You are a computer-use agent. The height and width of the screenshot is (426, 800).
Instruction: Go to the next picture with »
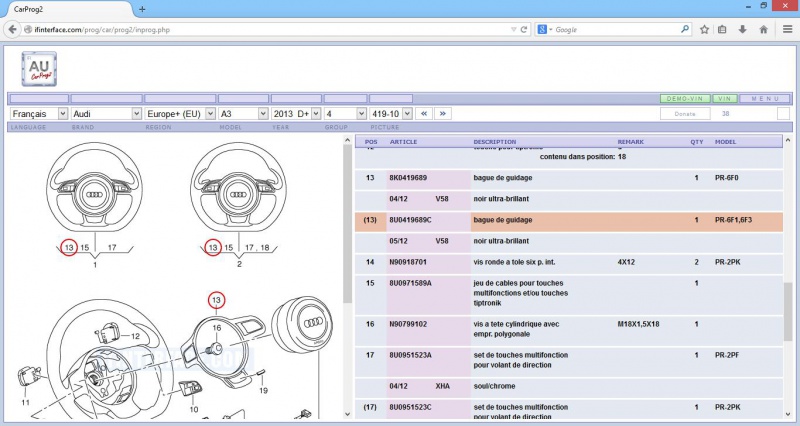tap(442, 114)
